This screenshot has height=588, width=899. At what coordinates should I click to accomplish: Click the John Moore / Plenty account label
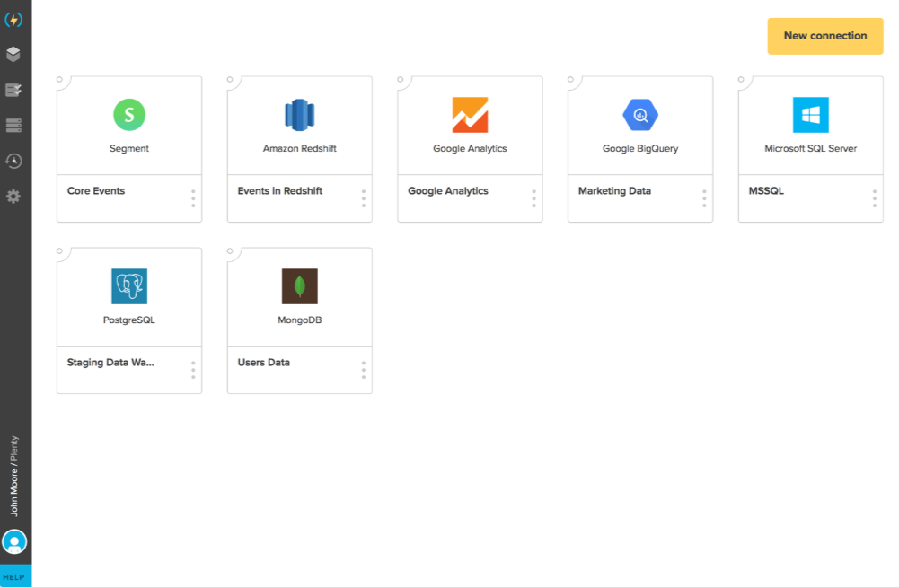[13, 476]
